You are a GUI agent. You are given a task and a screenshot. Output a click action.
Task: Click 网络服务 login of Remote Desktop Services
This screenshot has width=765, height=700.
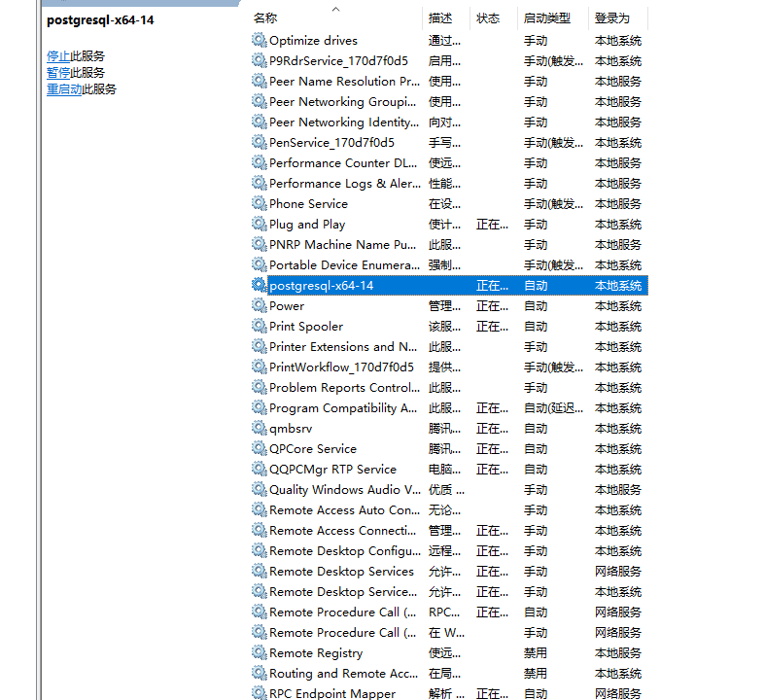click(617, 572)
